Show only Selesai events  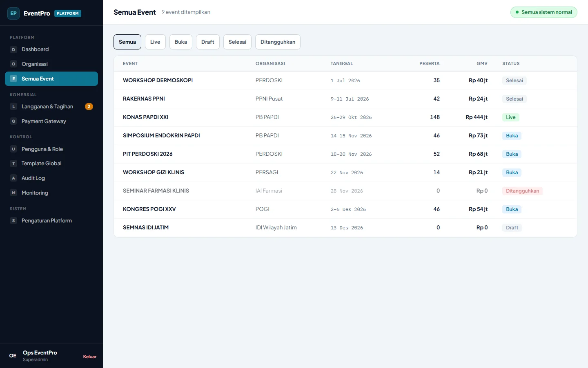click(x=237, y=42)
